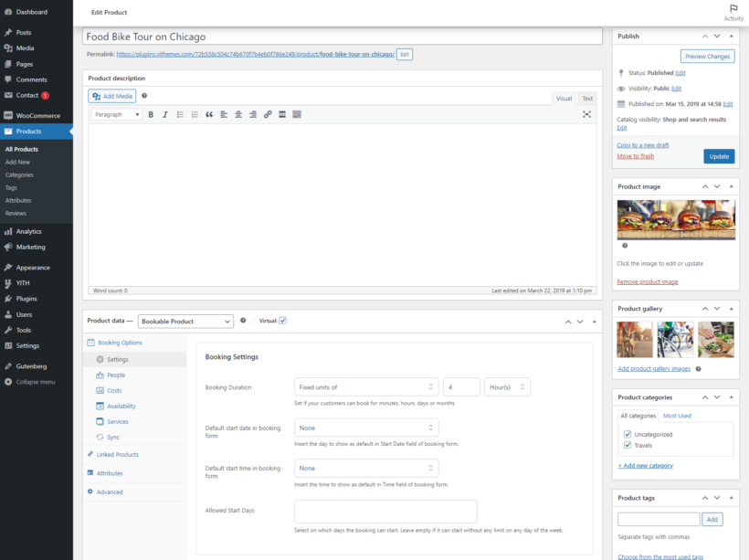Image resolution: width=749 pixels, height=560 pixels.
Task: Create a bulleted list
Action: tap(180, 114)
